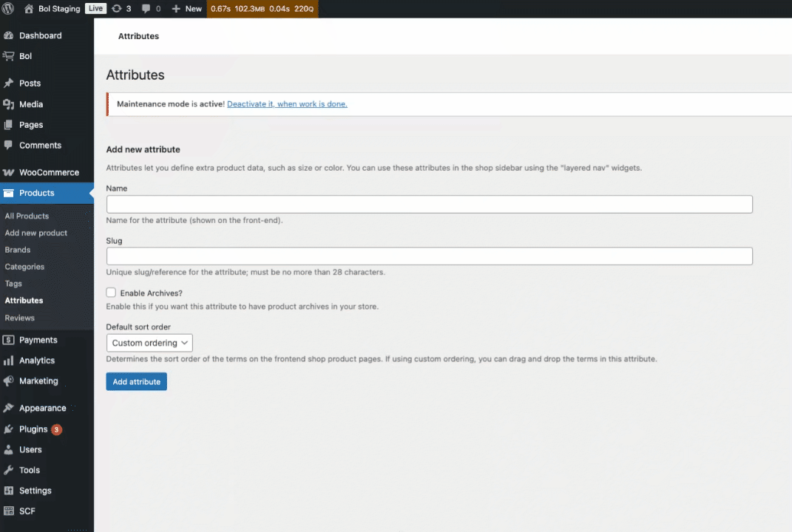Screen dimensions: 792x532
Task: Open the Default sort order dropdown
Action: (x=149, y=343)
